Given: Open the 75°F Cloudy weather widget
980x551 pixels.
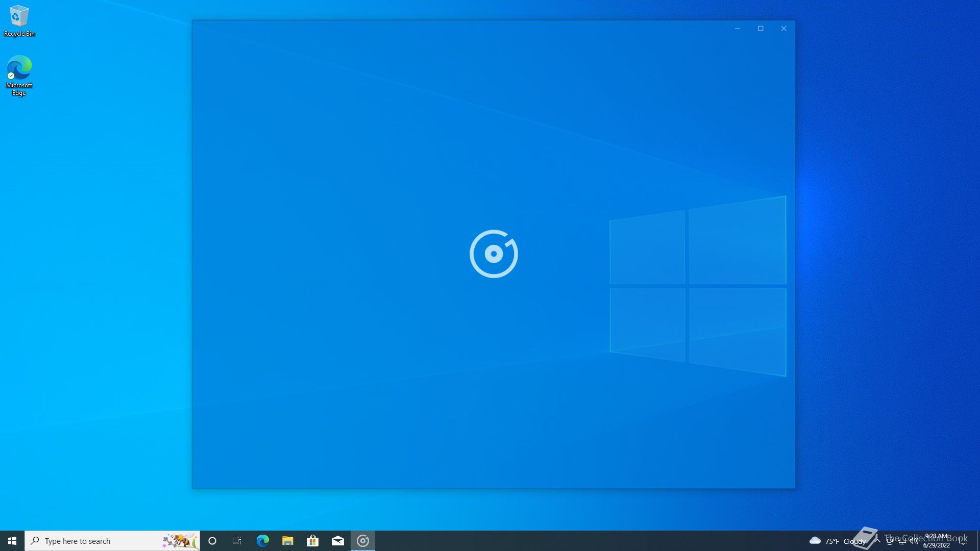Looking at the screenshot, I should click(837, 541).
